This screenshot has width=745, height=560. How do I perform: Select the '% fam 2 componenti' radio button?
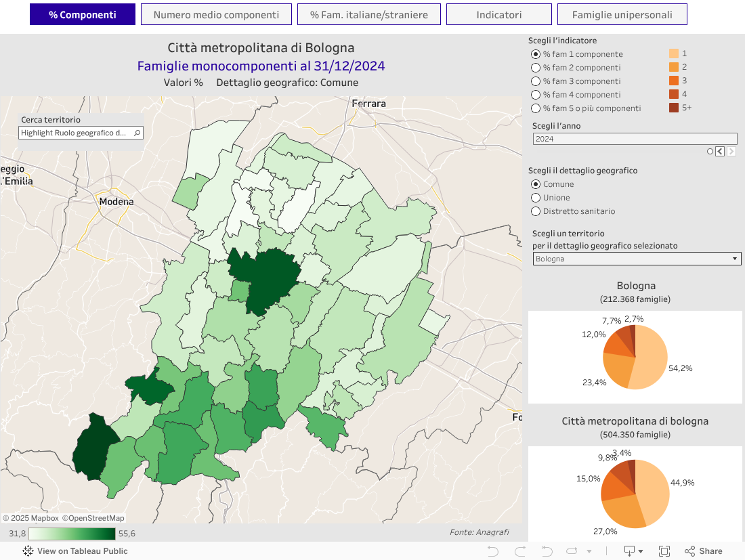click(x=536, y=68)
